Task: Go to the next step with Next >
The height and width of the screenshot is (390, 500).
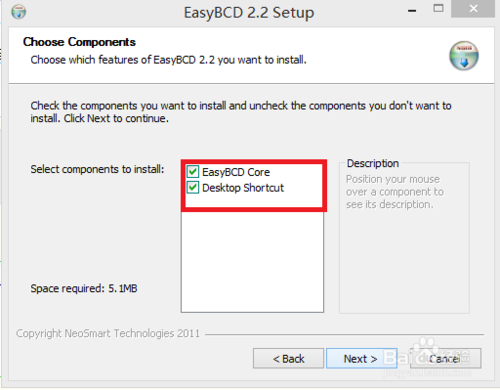Action: [x=361, y=359]
